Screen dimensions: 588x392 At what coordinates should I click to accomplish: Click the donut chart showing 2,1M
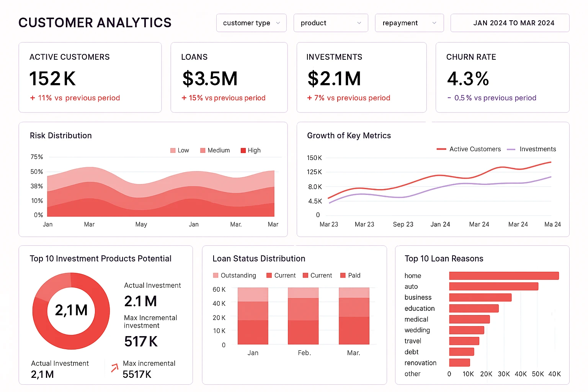pyautogui.click(x=71, y=311)
